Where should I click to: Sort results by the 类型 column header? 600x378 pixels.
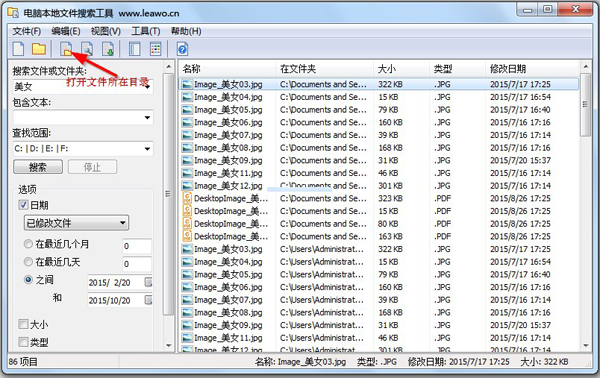(x=457, y=69)
